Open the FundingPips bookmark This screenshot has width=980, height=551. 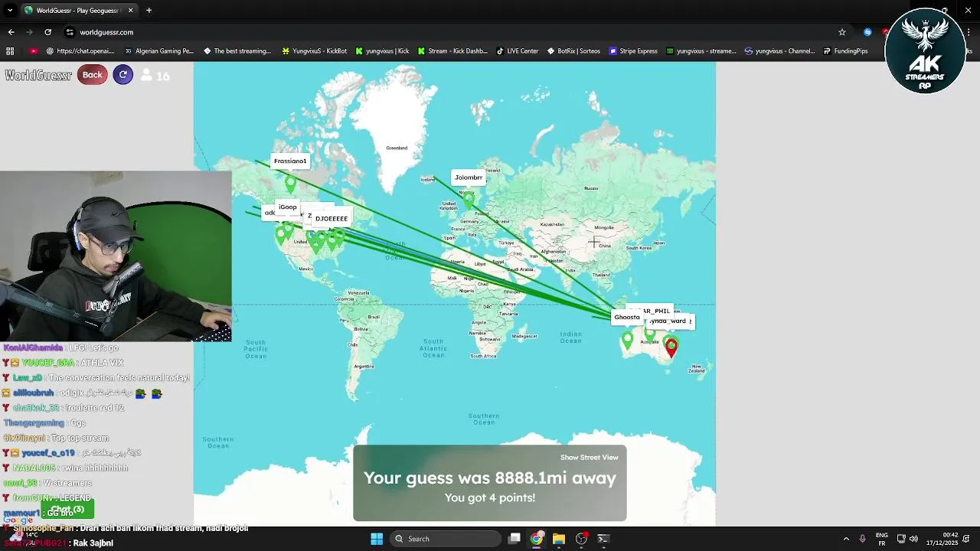845,51
